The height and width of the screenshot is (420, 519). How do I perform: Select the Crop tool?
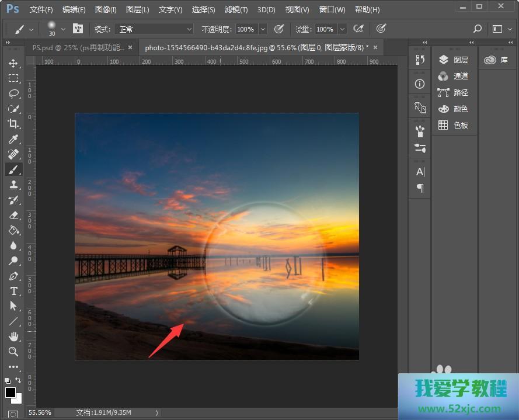(13, 124)
